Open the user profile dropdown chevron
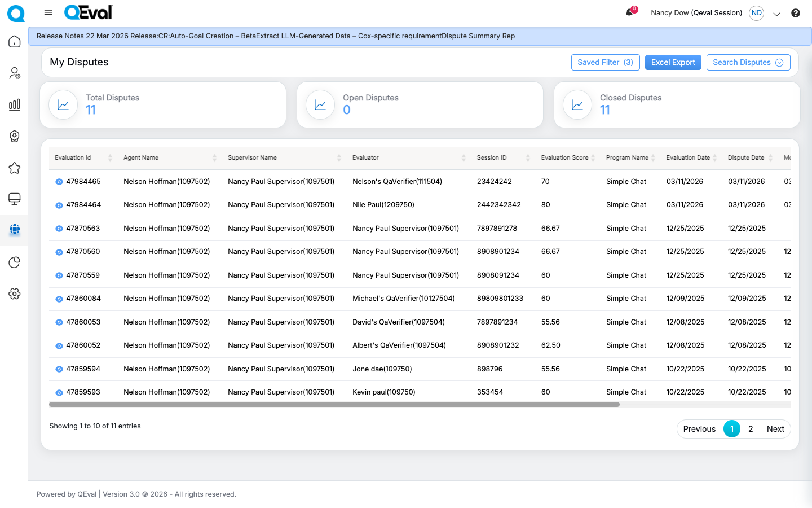Image resolution: width=812 pixels, height=508 pixels. (776, 14)
